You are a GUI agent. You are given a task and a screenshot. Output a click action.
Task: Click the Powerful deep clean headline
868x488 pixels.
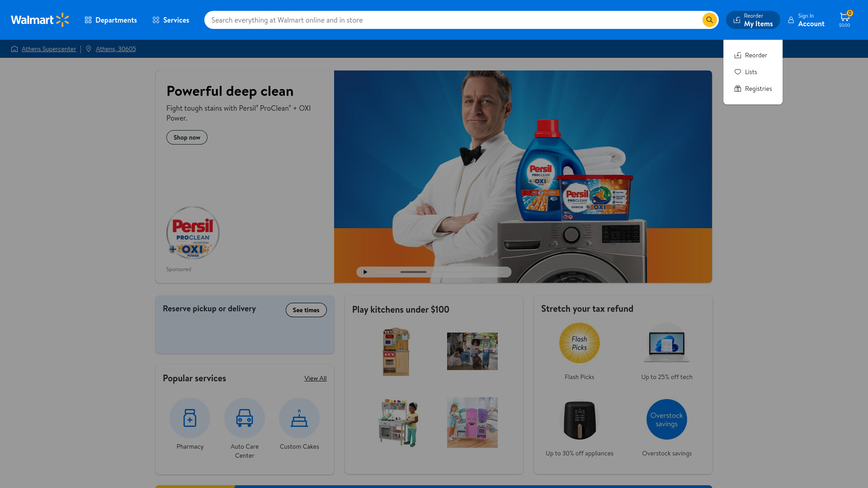(x=230, y=91)
